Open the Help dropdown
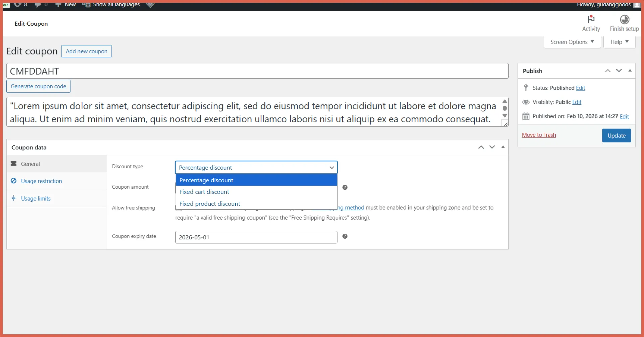This screenshot has height=337, width=644. coord(619,42)
